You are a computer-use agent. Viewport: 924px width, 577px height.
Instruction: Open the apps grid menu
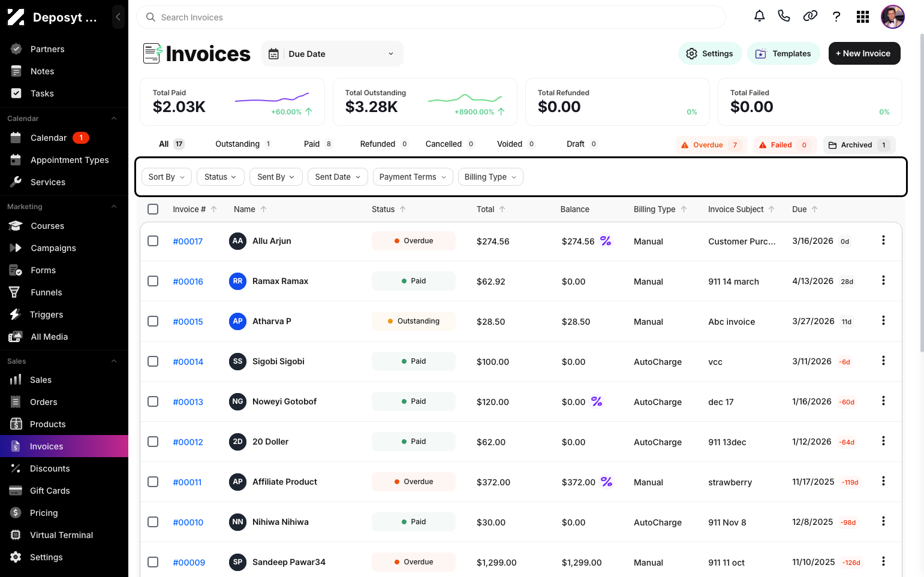click(863, 17)
